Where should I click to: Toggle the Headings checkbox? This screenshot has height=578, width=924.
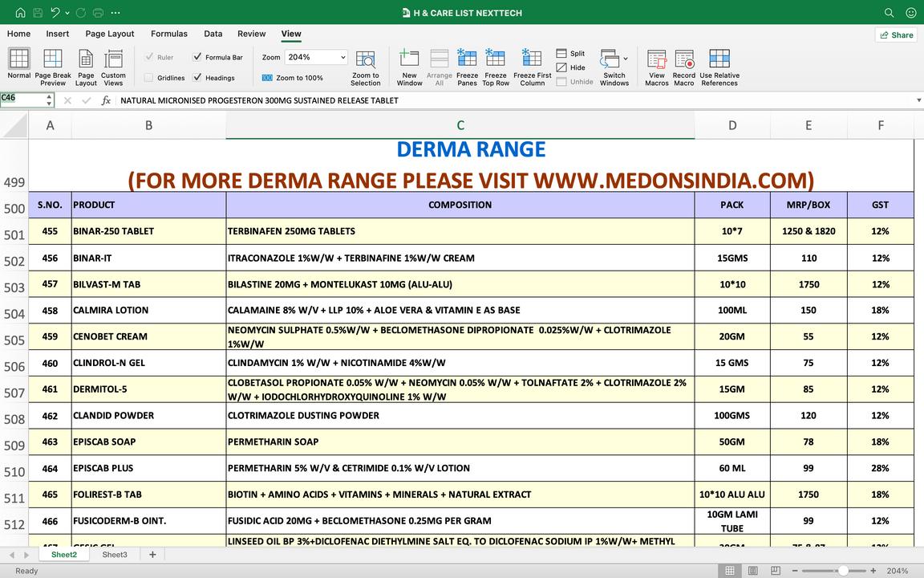pos(197,77)
